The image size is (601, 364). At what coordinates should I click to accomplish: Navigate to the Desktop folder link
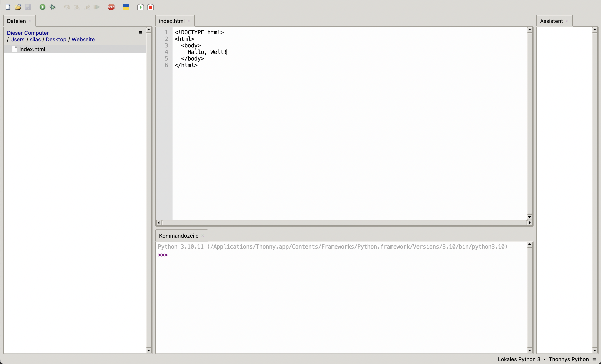56,39
